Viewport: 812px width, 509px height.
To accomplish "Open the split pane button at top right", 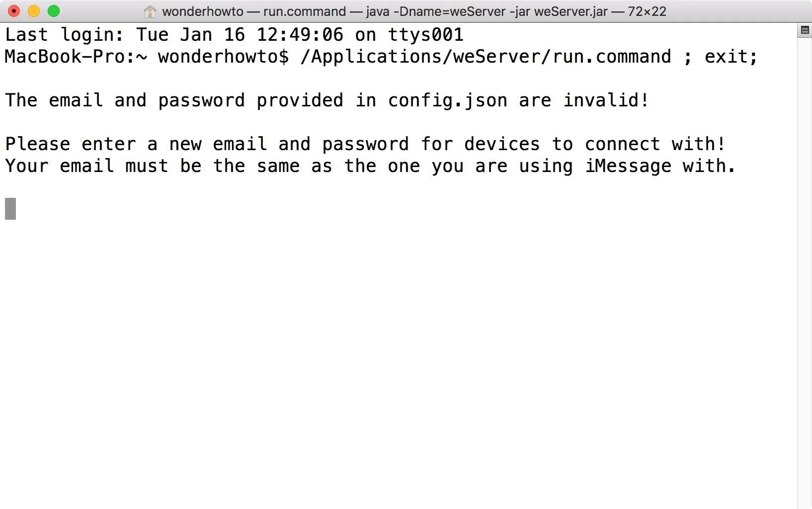I will pyautogui.click(x=805, y=30).
